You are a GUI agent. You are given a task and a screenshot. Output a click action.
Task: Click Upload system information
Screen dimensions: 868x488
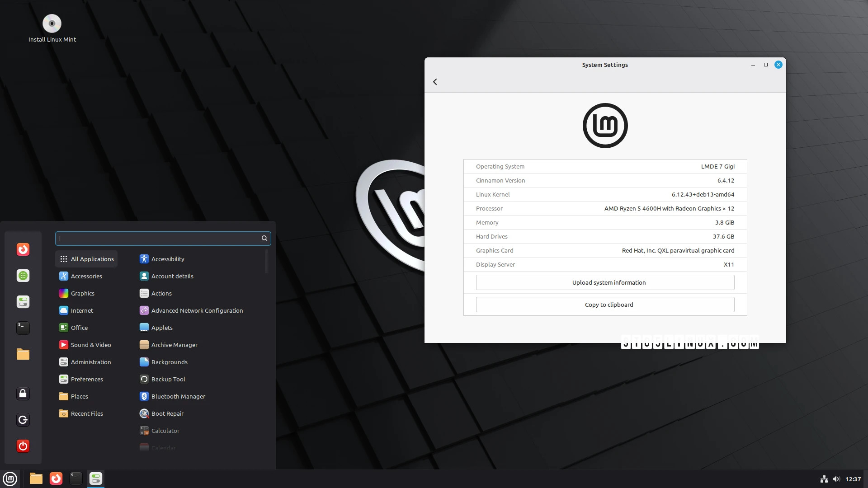coord(609,282)
